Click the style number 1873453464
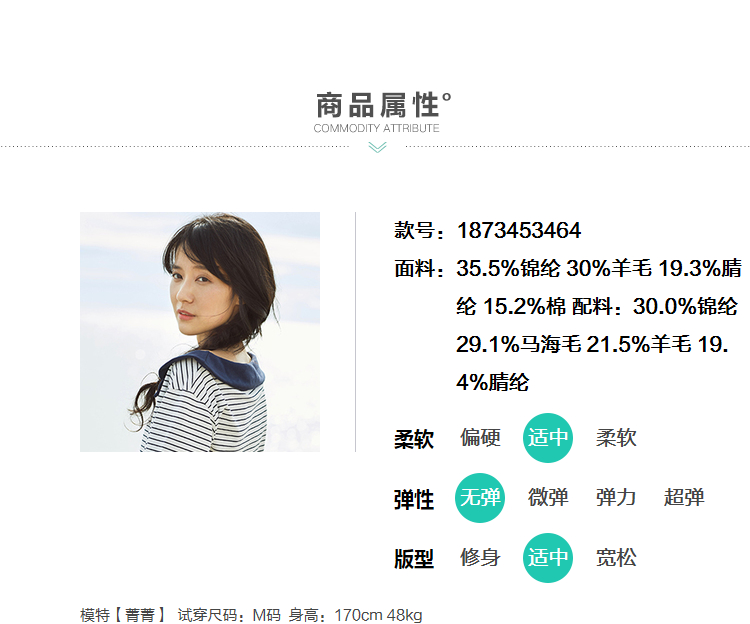The width and height of the screenshot is (750, 624). tap(519, 230)
